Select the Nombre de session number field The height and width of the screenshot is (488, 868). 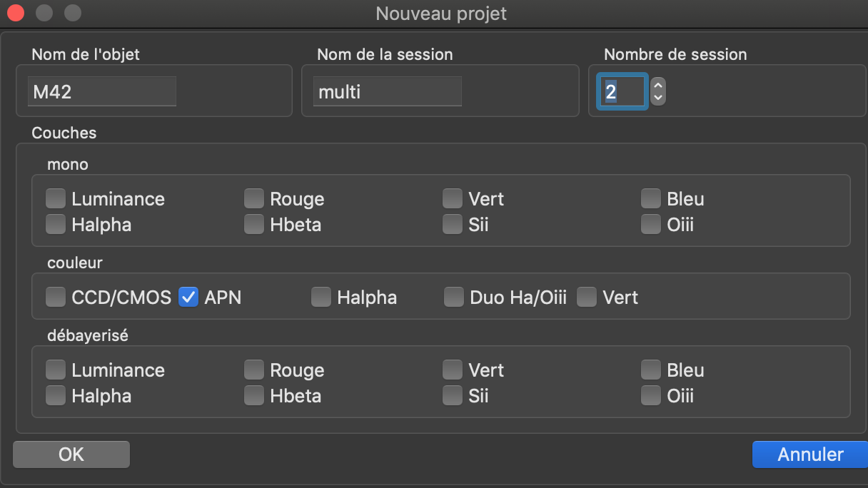point(622,92)
